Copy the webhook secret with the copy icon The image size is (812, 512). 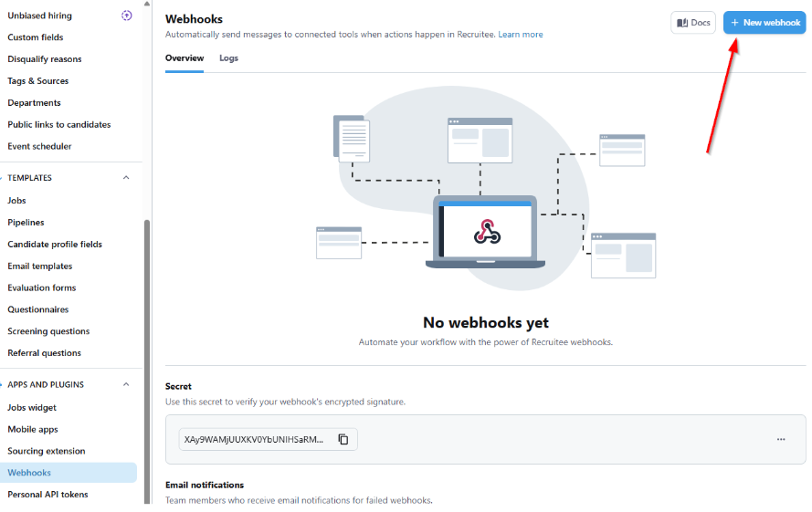pyautogui.click(x=343, y=440)
